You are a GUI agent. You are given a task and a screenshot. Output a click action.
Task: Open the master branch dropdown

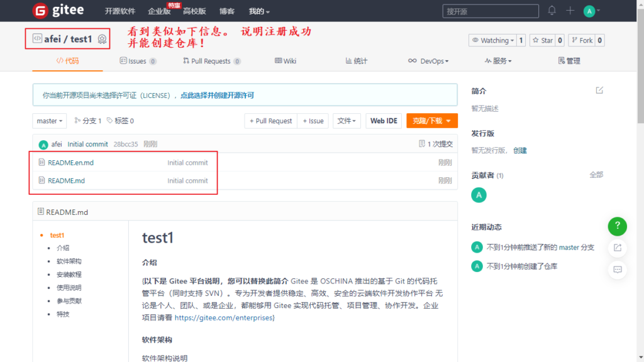(49, 121)
